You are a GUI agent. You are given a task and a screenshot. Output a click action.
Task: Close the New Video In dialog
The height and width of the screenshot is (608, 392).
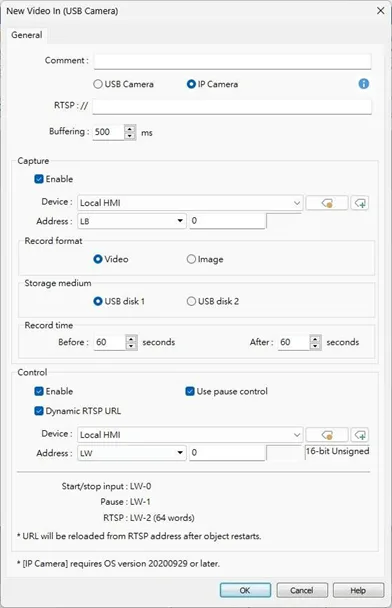(381, 10)
